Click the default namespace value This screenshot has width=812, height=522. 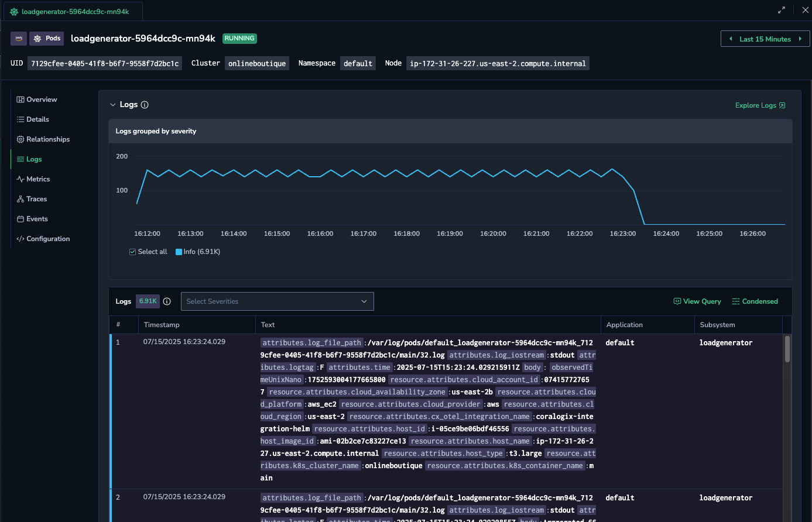[358, 63]
